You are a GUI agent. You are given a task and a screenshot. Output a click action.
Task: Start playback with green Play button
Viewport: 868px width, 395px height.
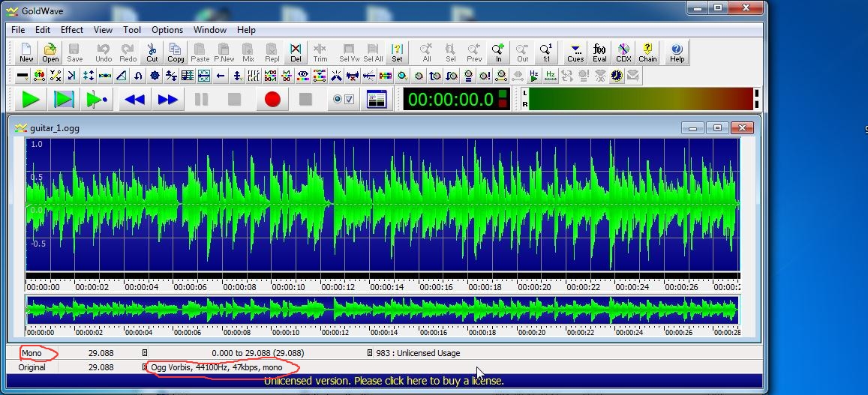pos(31,100)
